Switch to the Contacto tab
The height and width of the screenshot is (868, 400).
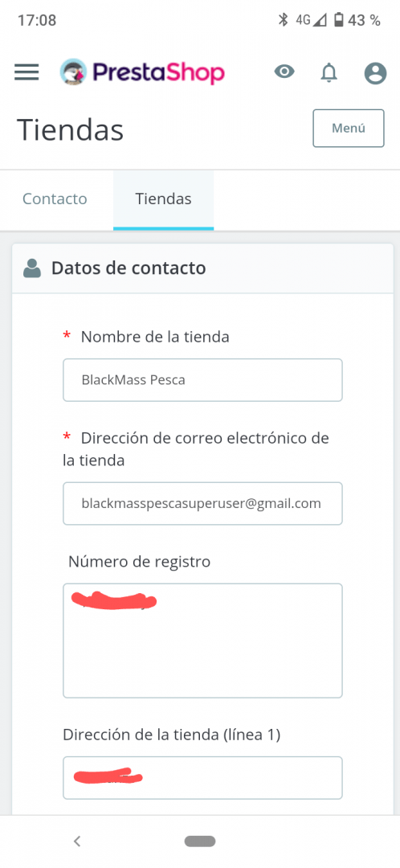point(55,199)
